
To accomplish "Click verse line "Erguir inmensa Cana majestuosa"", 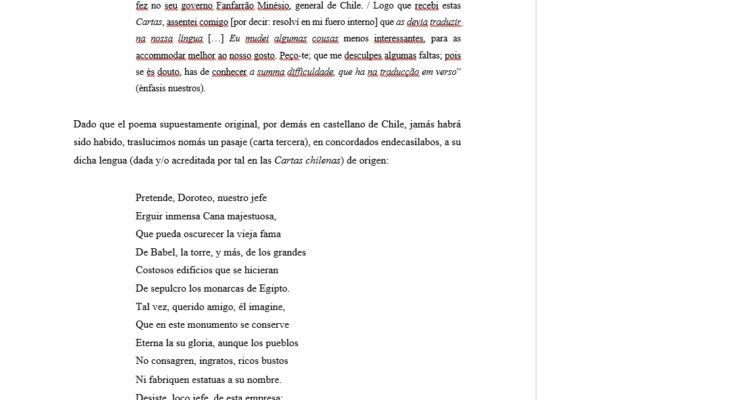I will click(x=205, y=216).
